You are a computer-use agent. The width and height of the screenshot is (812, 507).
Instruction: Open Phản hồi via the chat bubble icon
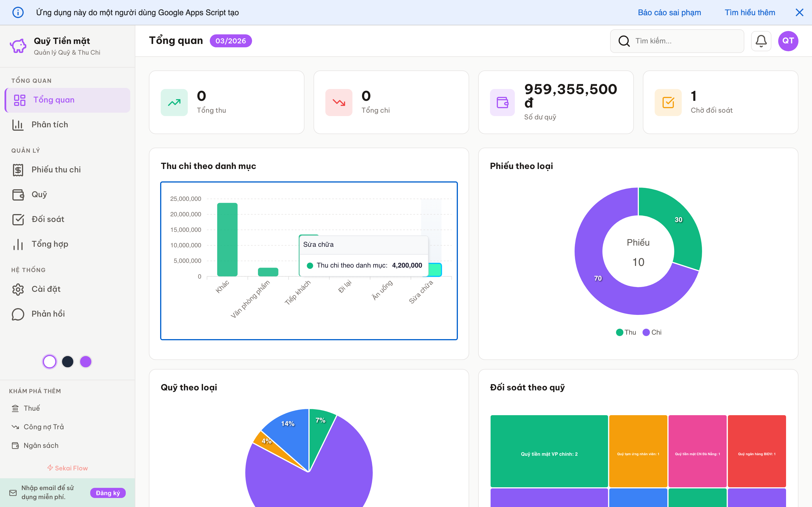point(18,314)
